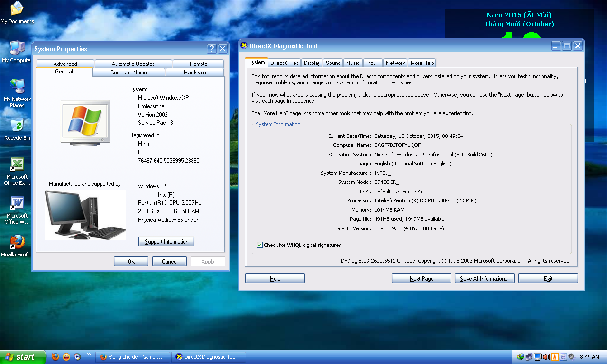Open My Documents desktop icon

click(17, 13)
